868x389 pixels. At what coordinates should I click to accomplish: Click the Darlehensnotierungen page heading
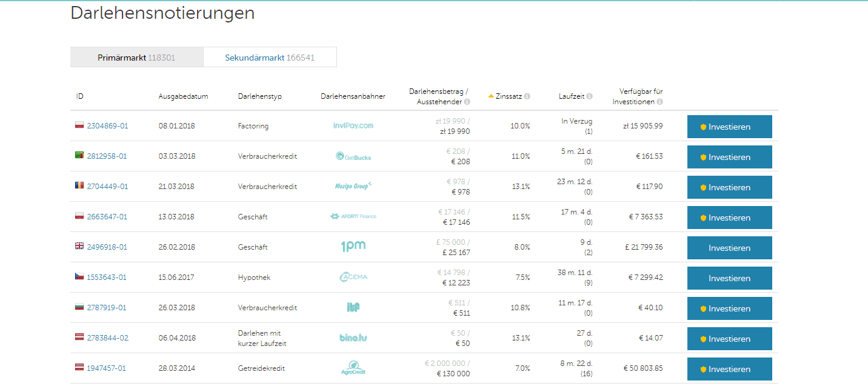click(162, 13)
